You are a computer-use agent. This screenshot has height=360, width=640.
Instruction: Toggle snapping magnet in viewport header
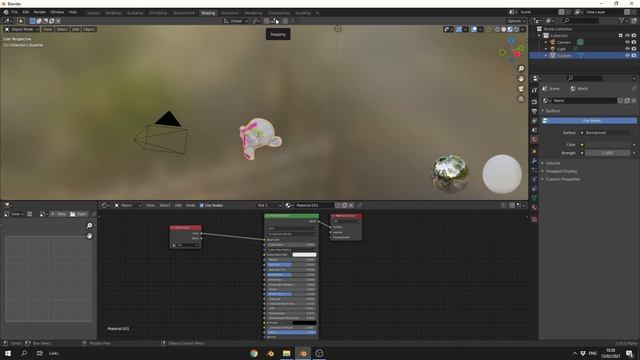click(266, 21)
